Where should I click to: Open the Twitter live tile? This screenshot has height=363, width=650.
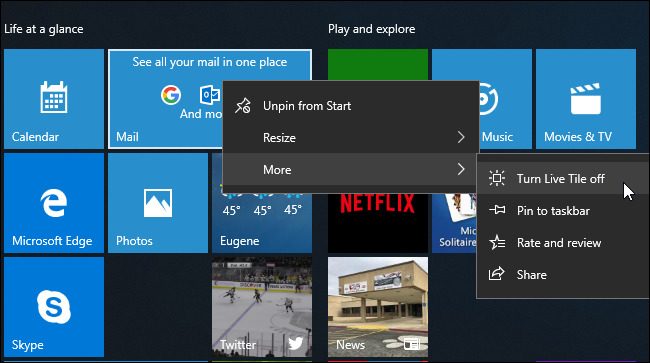point(262,307)
